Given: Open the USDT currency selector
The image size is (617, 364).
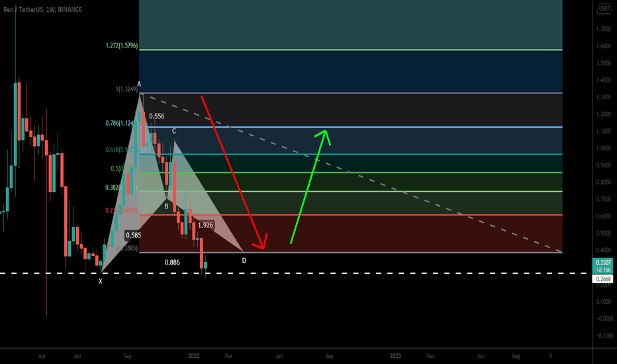Looking at the screenshot, I should pos(604,8).
